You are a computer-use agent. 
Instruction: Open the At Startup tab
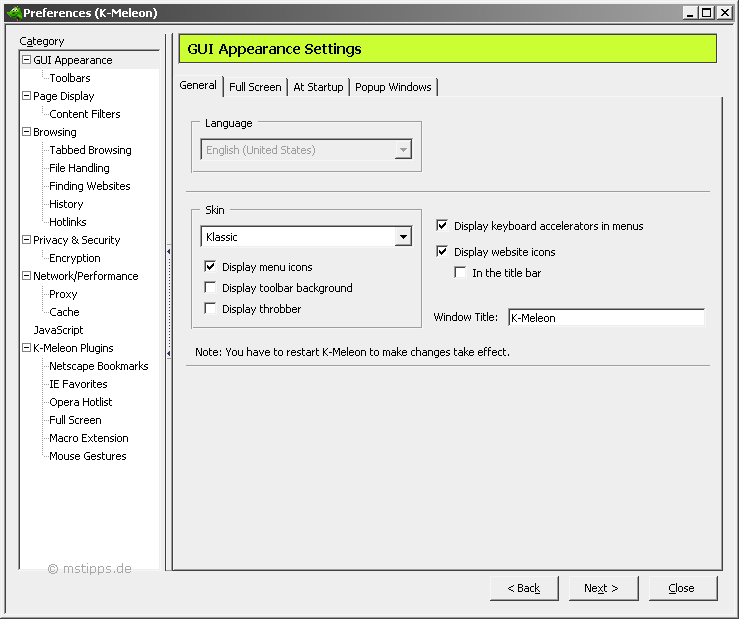point(318,87)
